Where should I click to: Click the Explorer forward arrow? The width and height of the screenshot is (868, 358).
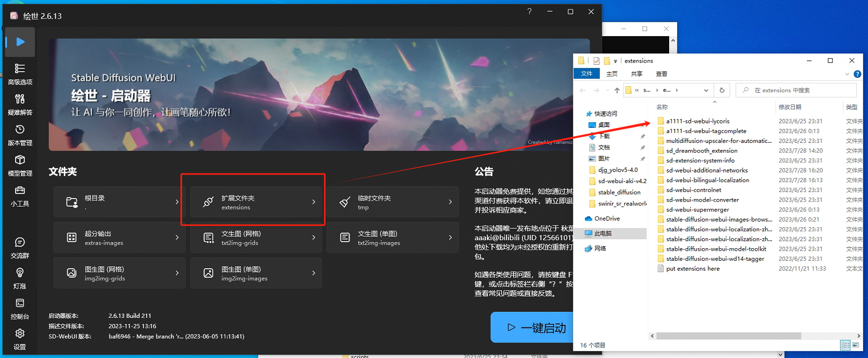[596, 90]
